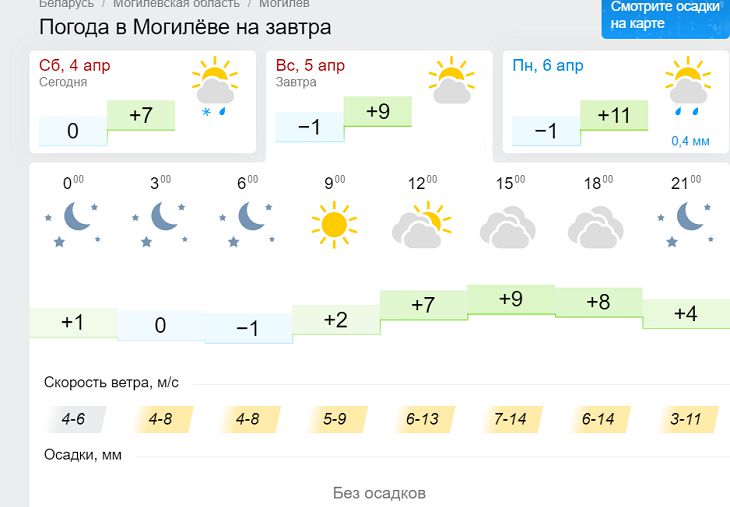This screenshot has width=730, height=507.
Task: Click the night moon icon at 3:00
Action: point(160,223)
